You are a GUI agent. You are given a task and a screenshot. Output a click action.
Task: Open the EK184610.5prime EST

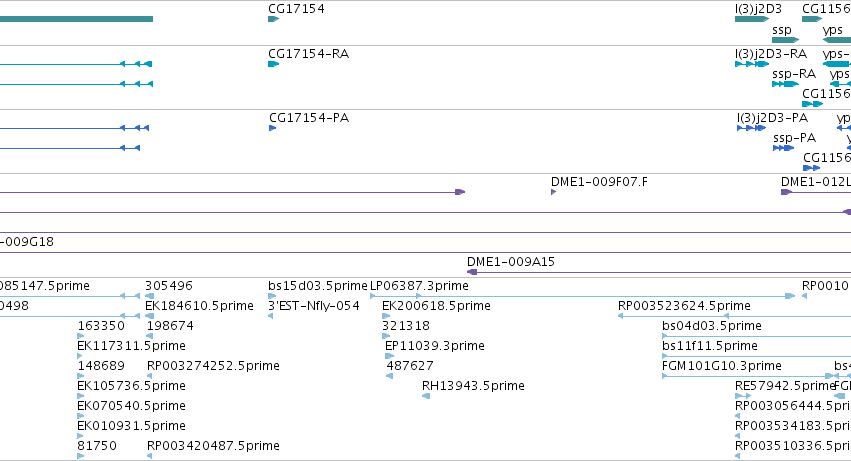199,306
